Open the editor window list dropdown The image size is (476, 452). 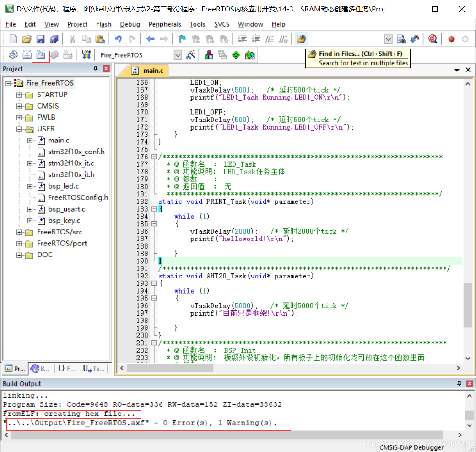coord(457,70)
